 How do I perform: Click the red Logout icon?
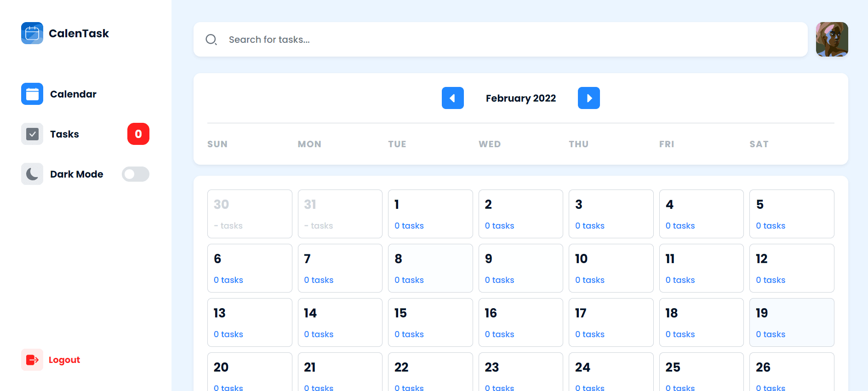click(x=32, y=360)
